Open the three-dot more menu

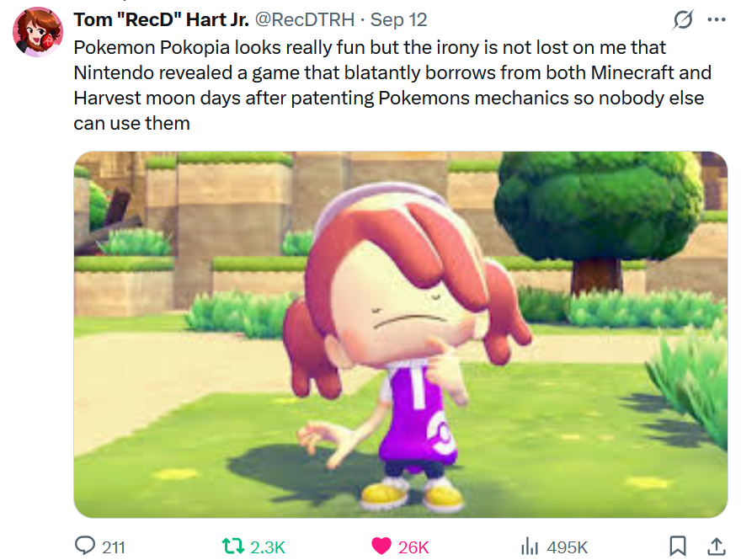click(717, 20)
